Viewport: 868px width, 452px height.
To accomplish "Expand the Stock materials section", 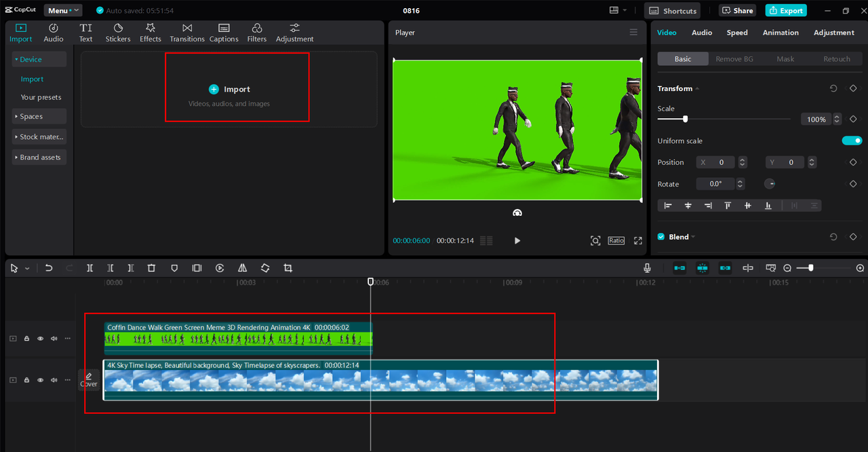I will pos(39,136).
